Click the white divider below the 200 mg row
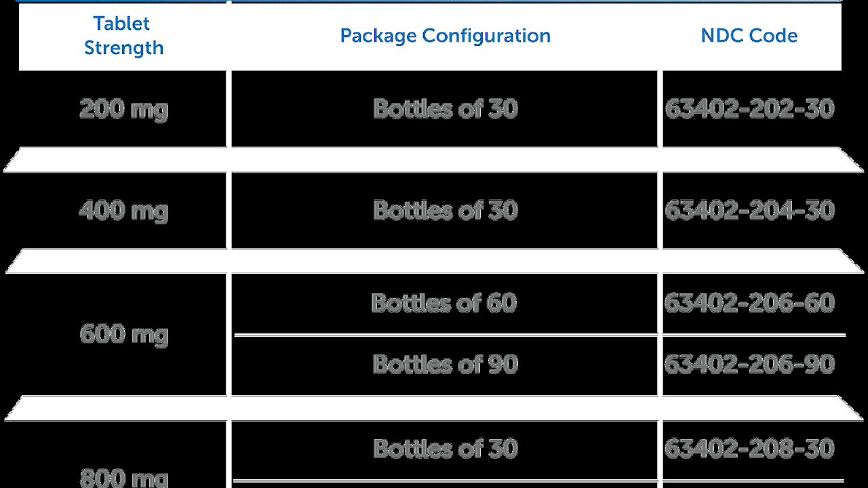868x488 pixels. 434,160
